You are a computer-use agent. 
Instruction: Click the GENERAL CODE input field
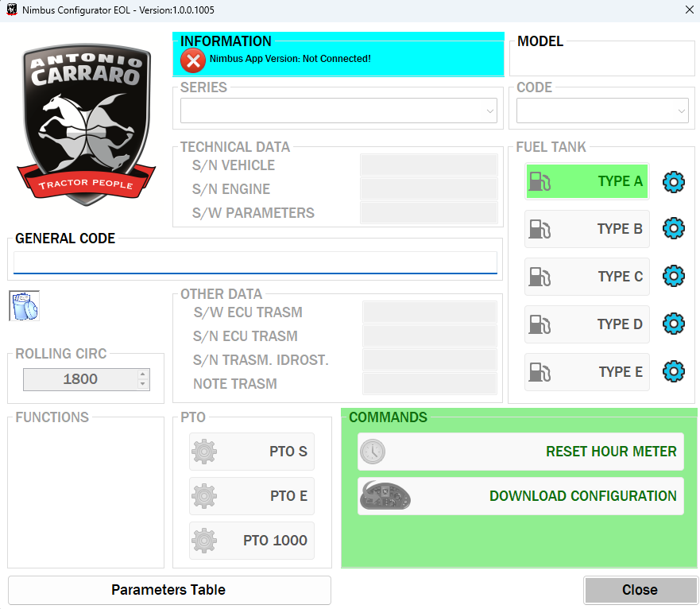pyautogui.click(x=255, y=262)
